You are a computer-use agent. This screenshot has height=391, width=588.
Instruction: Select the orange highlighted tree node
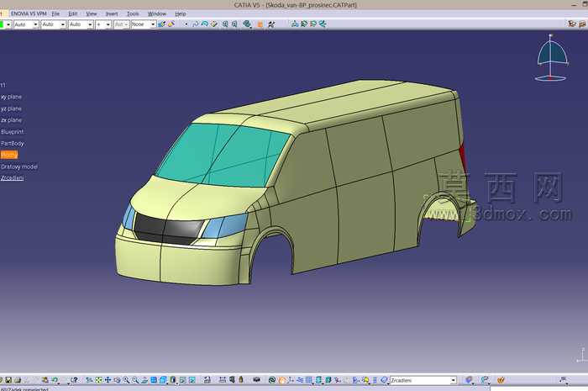9,155
